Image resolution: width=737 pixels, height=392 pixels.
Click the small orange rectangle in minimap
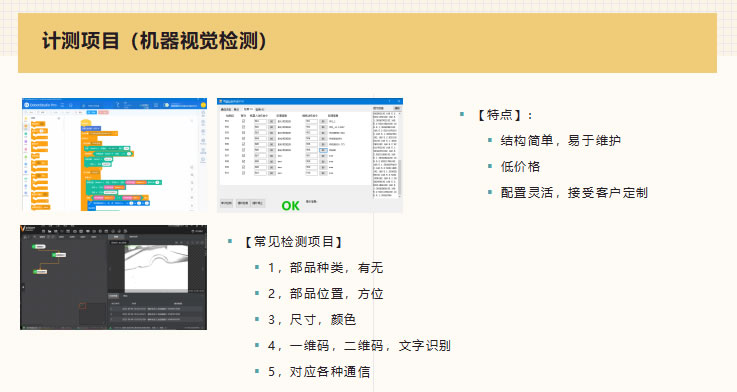pos(82,306)
